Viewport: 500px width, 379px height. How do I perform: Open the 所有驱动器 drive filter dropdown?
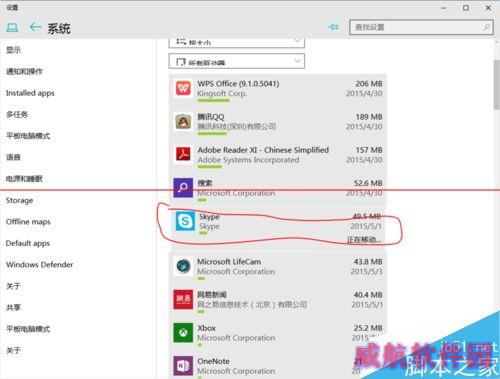tap(237, 61)
